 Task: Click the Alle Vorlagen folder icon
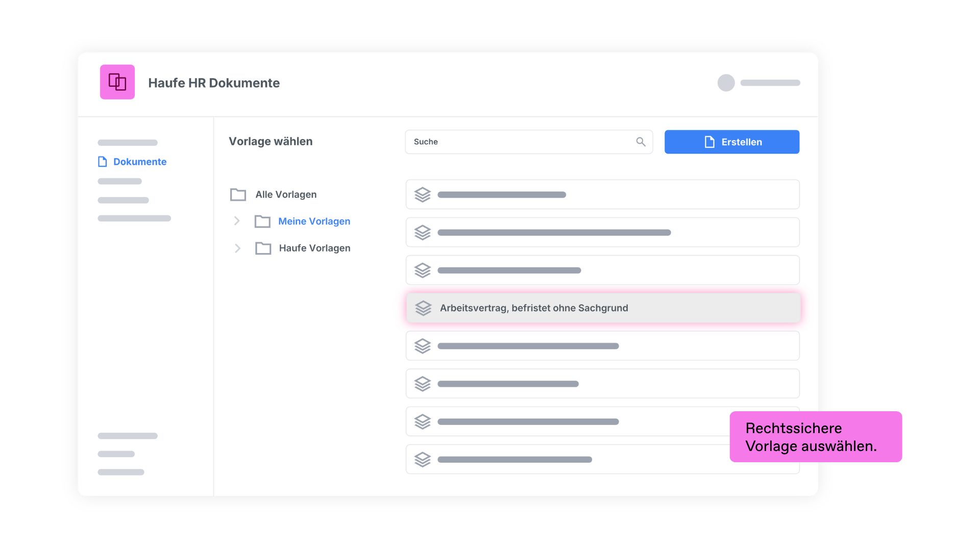pos(238,194)
